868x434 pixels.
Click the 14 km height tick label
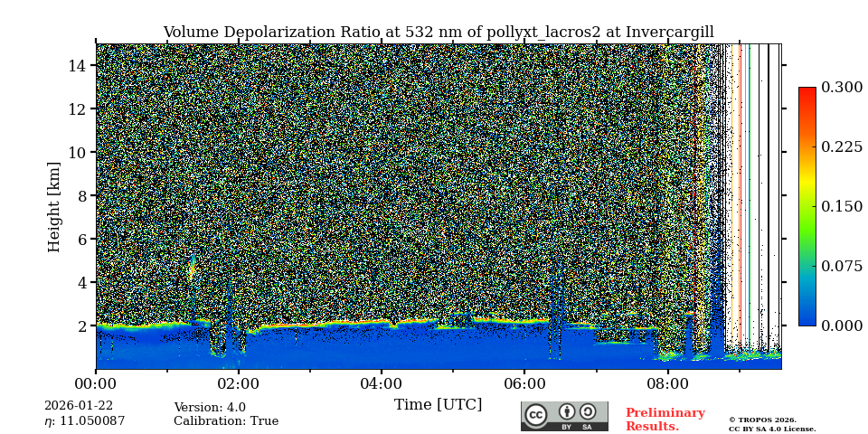coord(77,65)
